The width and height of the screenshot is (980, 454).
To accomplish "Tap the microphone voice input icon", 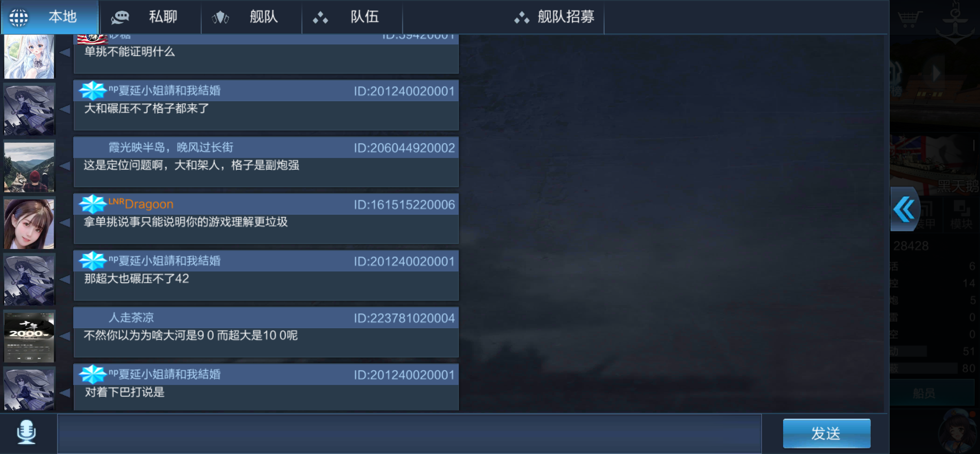I will point(27,433).
